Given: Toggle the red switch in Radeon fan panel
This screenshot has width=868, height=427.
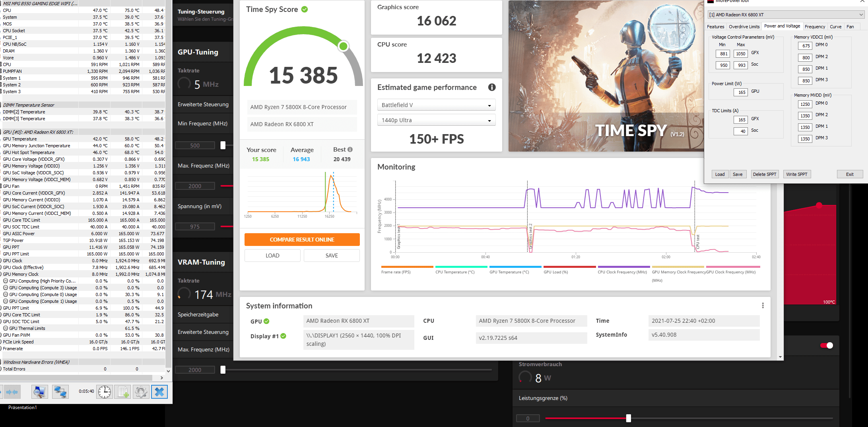Looking at the screenshot, I should point(827,345).
